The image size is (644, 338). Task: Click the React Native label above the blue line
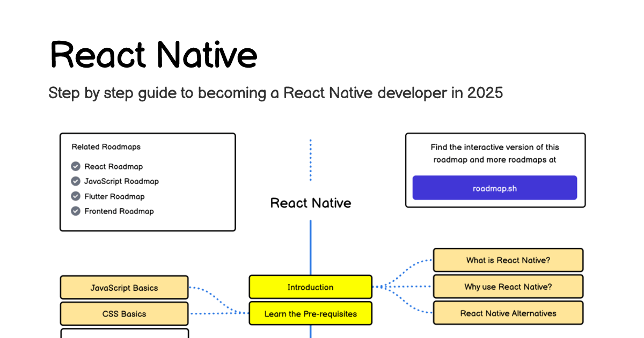click(x=311, y=203)
